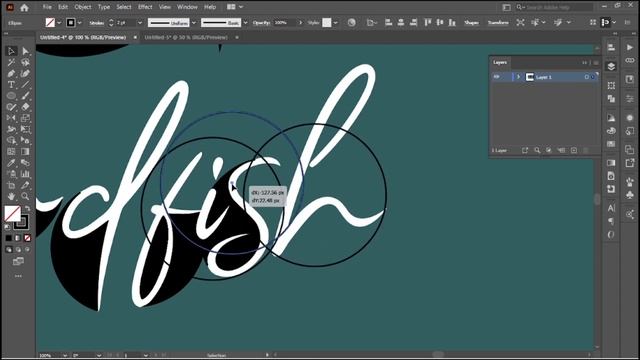Open the Window menu
Image resolution: width=640 pixels, height=360 pixels.
[187, 7]
